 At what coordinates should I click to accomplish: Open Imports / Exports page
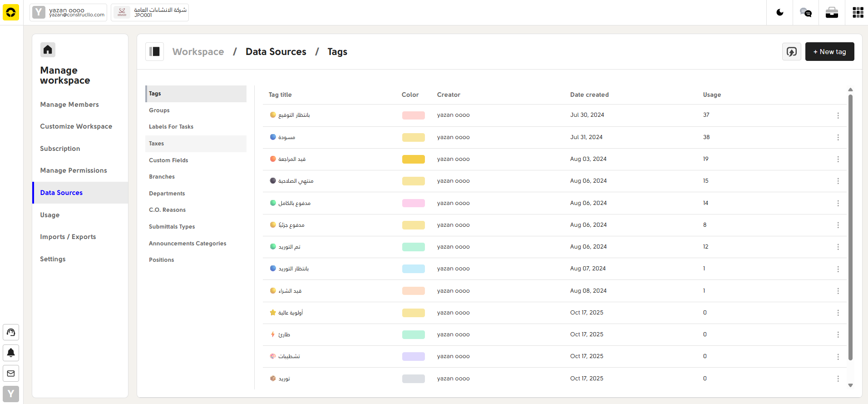pyautogui.click(x=68, y=237)
